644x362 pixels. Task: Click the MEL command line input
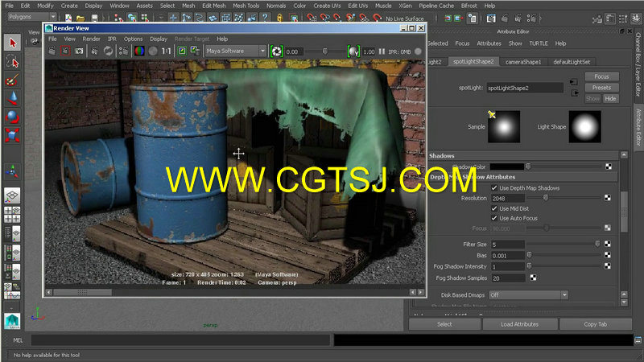pos(180,339)
